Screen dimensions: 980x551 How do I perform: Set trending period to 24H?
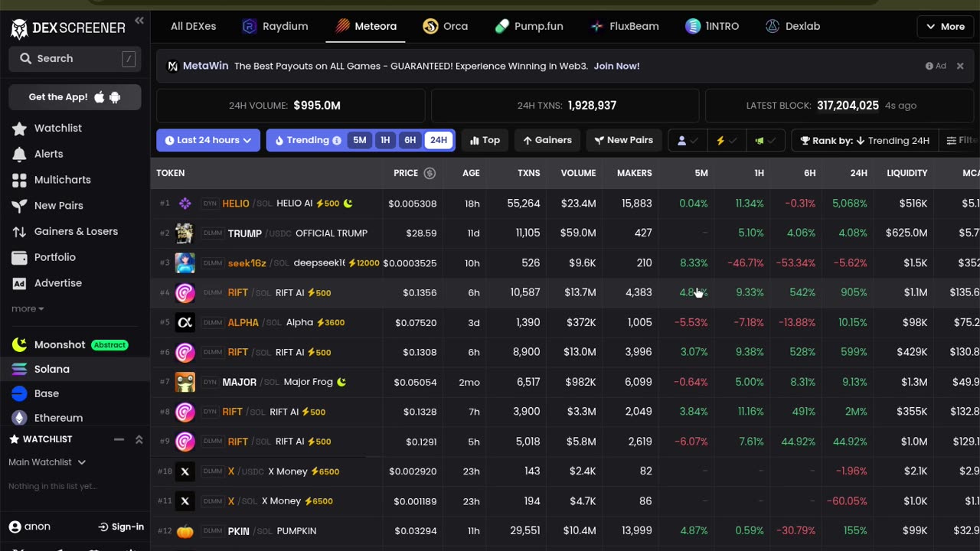tap(438, 140)
